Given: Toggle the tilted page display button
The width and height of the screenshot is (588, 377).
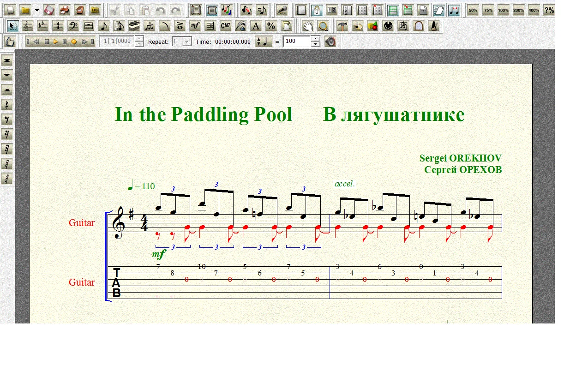Looking at the screenshot, I should [438, 10].
